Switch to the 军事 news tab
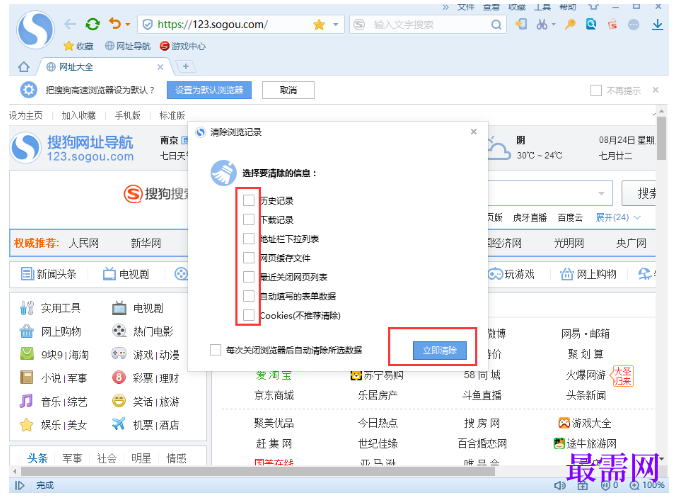678x499 pixels. click(72, 458)
